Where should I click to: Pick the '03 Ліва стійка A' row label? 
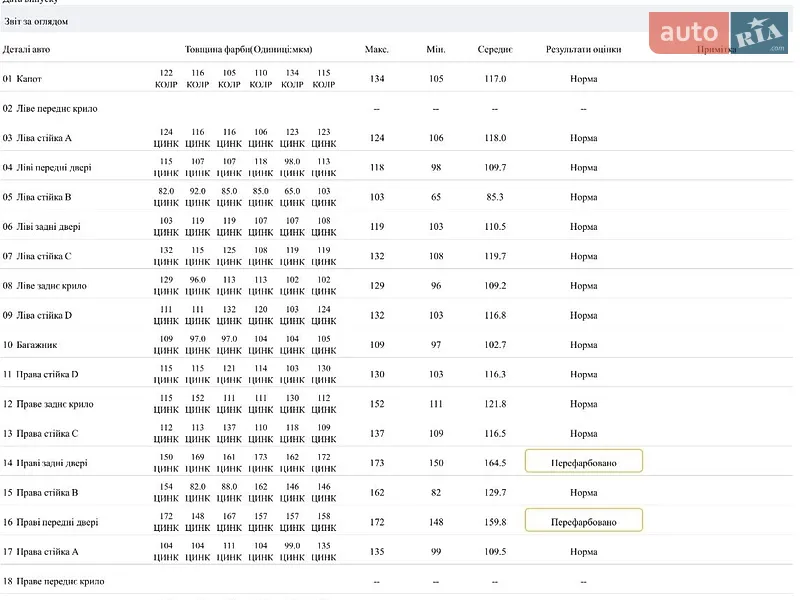point(37,138)
